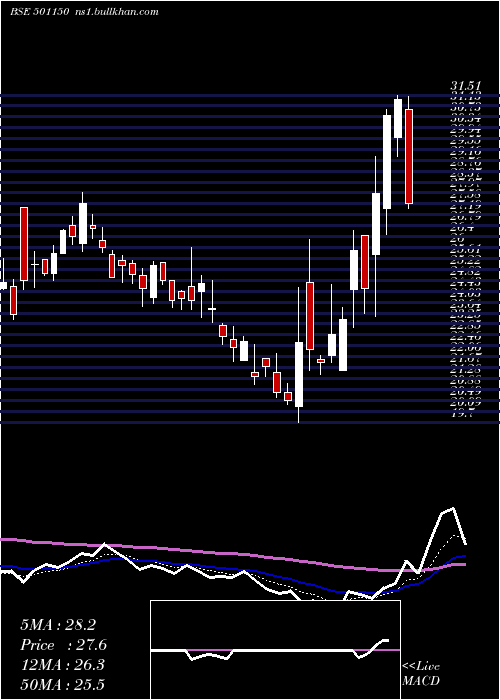This screenshot has width=500, height=700.
Task: Click the Price : 27.6 value
Action: [x=63, y=645]
